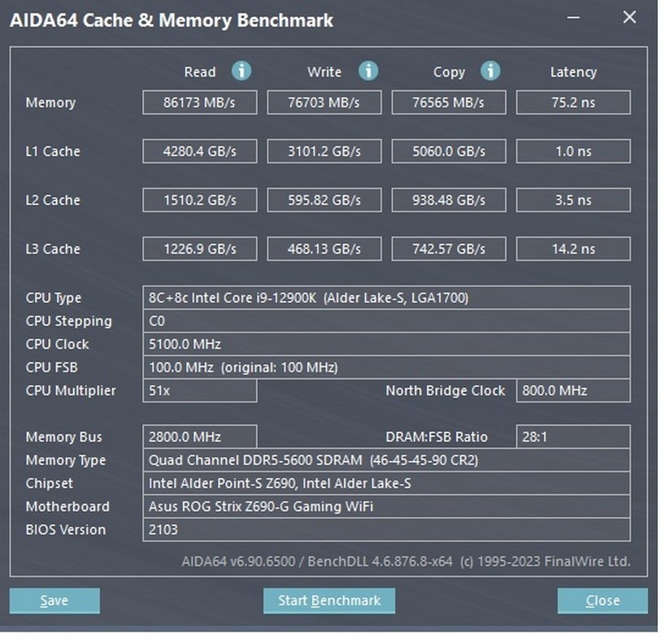
Task: Click the North Bridge Clock value 800.0 MHz
Action: point(573,390)
